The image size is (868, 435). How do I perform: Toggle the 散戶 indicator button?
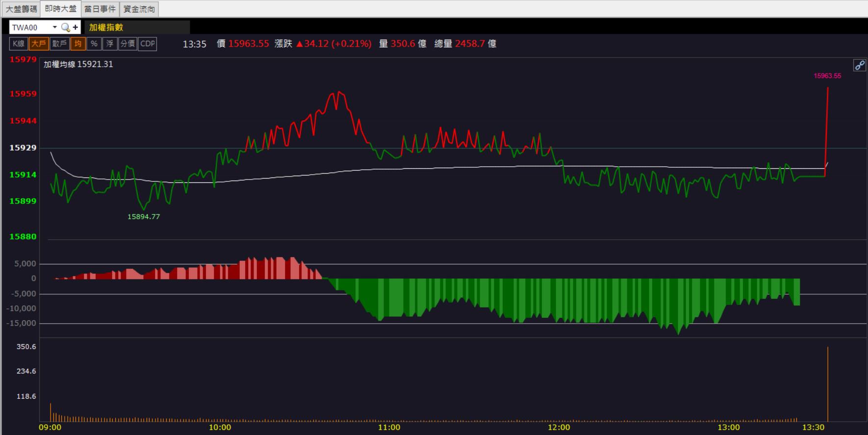(59, 44)
